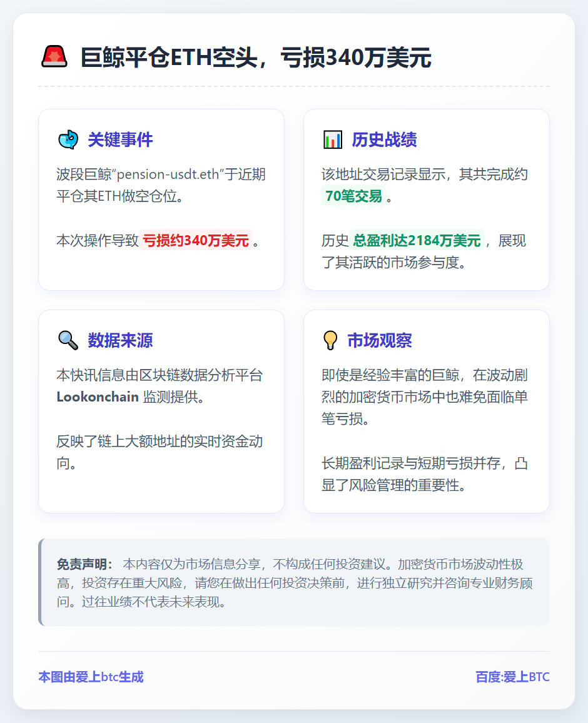Click the green highlight 70笔交易
Screen dimensions: 588x723
353,196
